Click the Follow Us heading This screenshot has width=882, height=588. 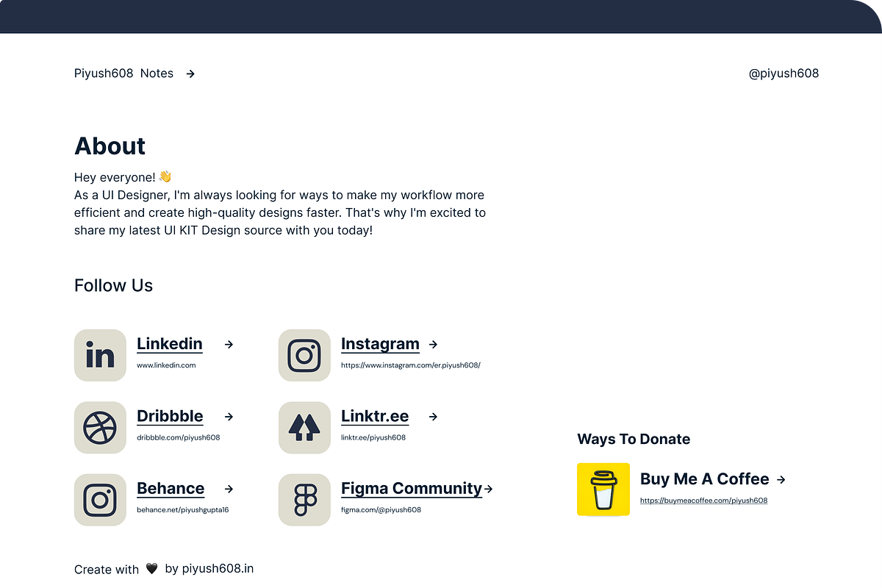[x=113, y=286]
